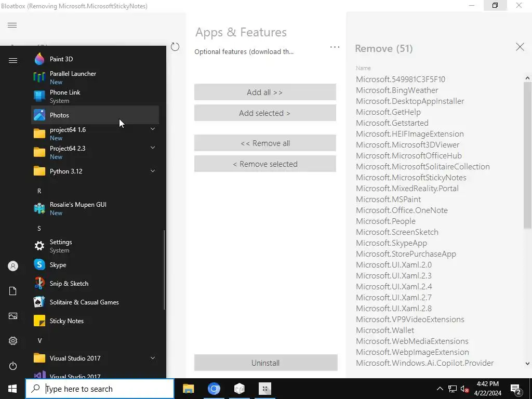This screenshot has height=399, width=532.
Task: Launch Parallel Launcher app
Action: [95, 77]
